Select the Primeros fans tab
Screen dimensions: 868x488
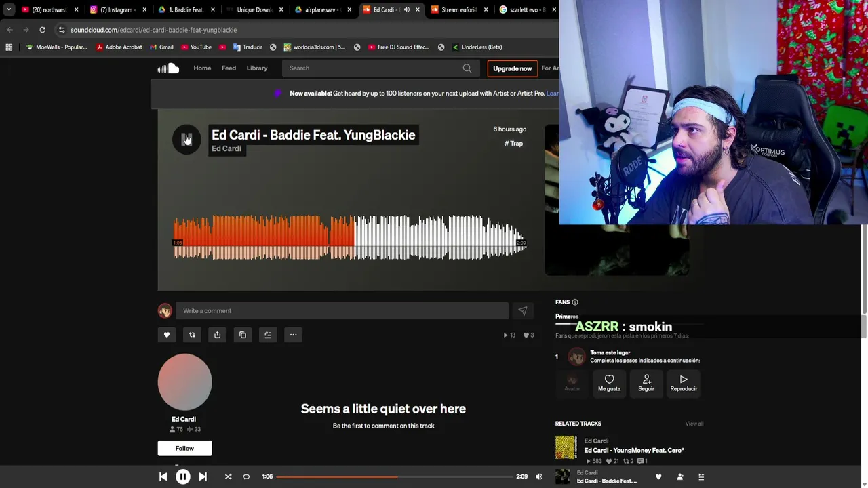567,317
